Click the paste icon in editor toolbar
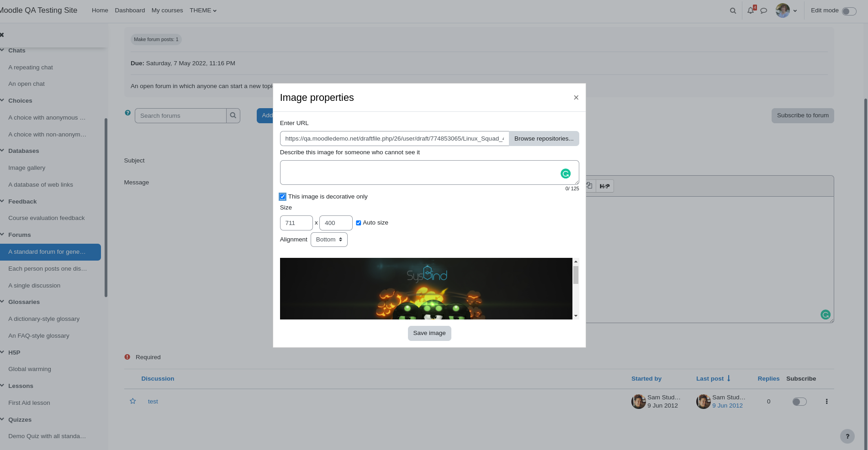Viewport: 868px width, 450px height. click(x=590, y=186)
